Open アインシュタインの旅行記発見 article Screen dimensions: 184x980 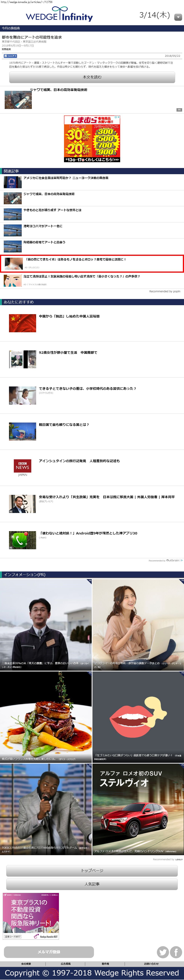point(79,461)
